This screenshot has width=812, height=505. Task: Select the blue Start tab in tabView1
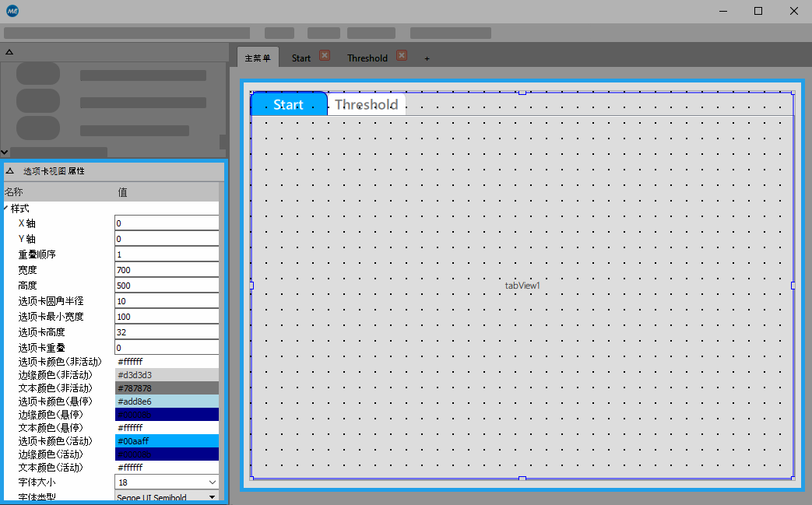(x=288, y=104)
